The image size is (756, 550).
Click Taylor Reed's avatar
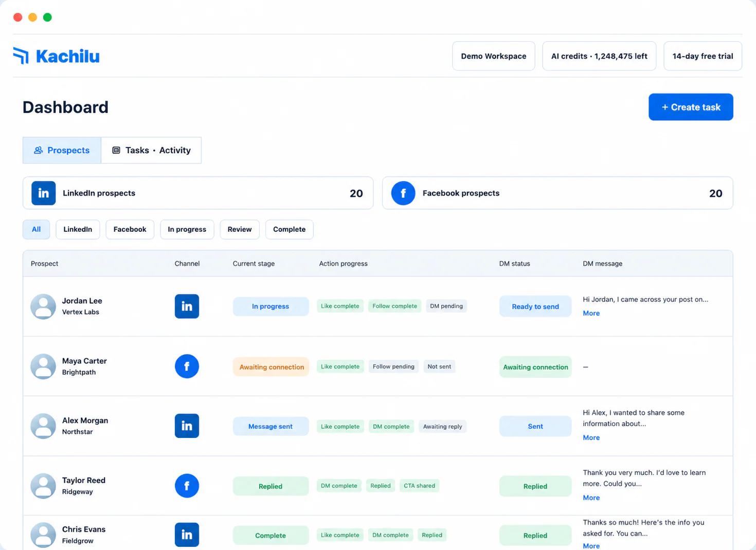click(43, 486)
